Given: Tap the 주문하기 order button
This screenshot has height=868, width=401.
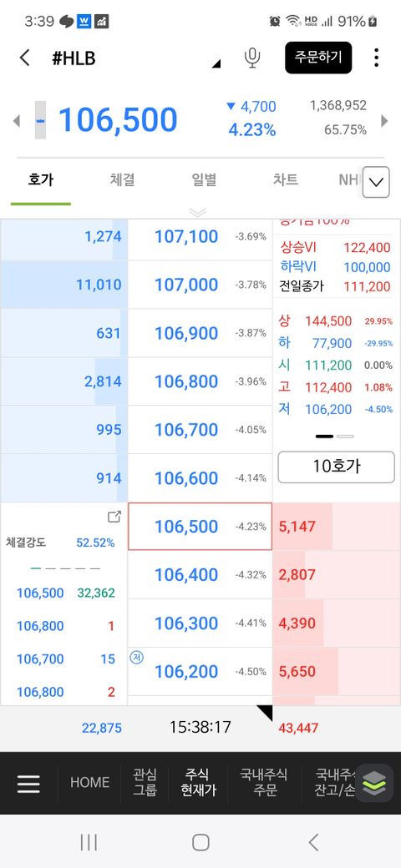Looking at the screenshot, I should 318,58.
